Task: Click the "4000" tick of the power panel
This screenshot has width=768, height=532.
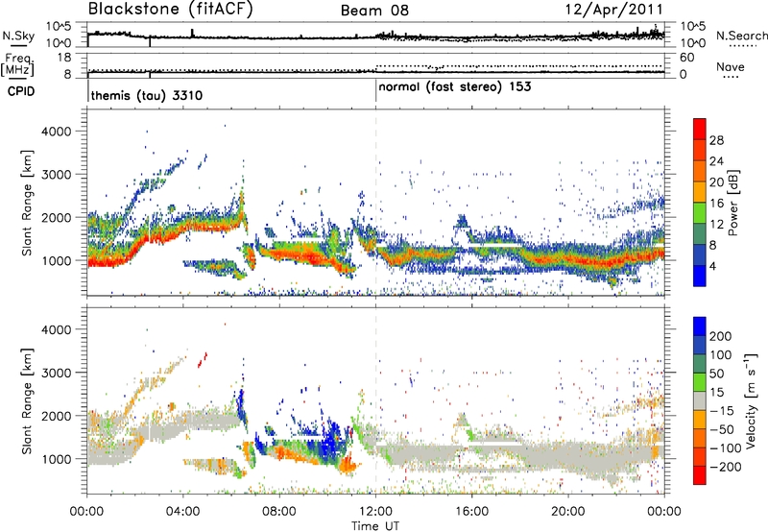Action: tap(56, 132)
